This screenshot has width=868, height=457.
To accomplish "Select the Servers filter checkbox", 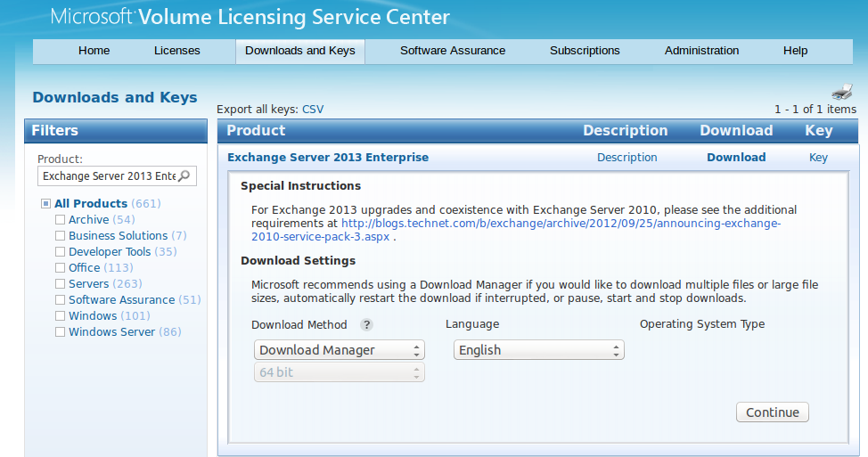I will pyautogui.click(x=60, y=284).
